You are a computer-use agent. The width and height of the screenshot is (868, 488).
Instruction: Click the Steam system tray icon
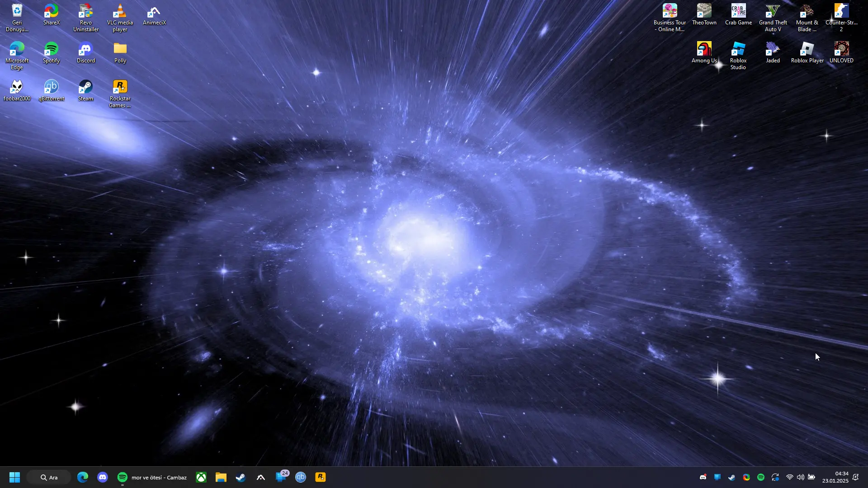732,477
